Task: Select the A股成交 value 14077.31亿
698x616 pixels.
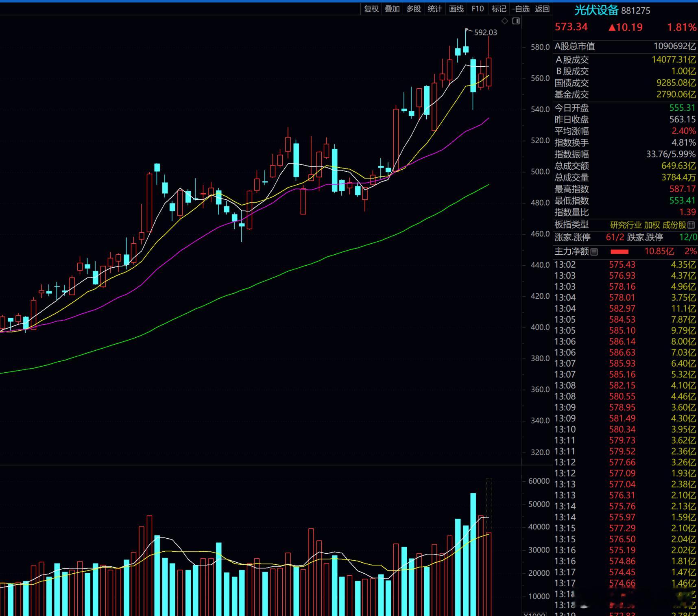Action: click(674, 59)
